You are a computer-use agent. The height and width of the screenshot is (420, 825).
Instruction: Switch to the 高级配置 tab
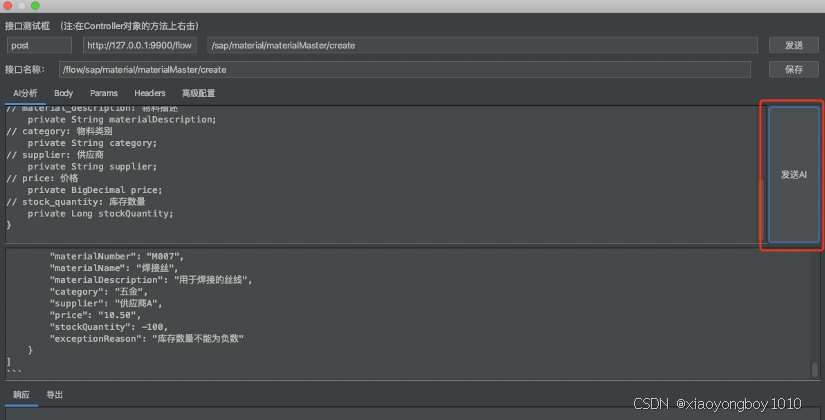(198, 93)
